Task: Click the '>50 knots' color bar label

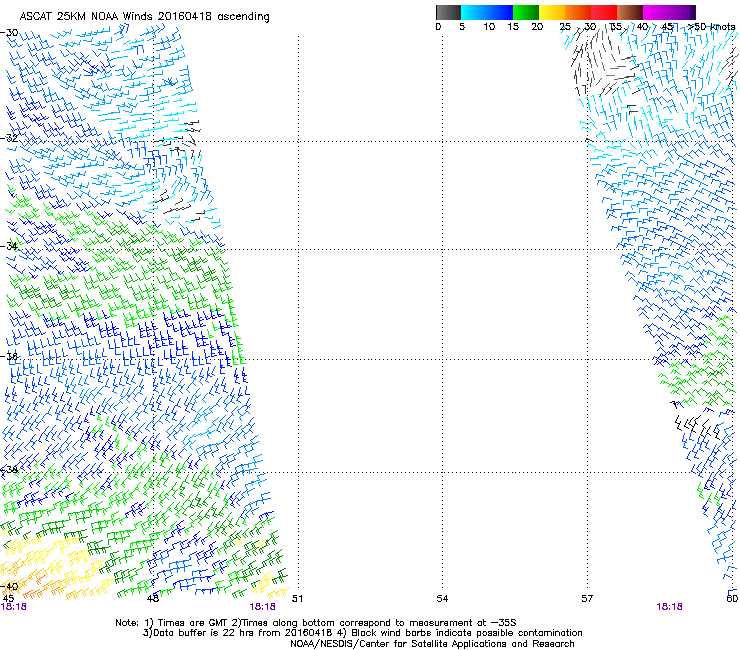Action: [712, 27]
